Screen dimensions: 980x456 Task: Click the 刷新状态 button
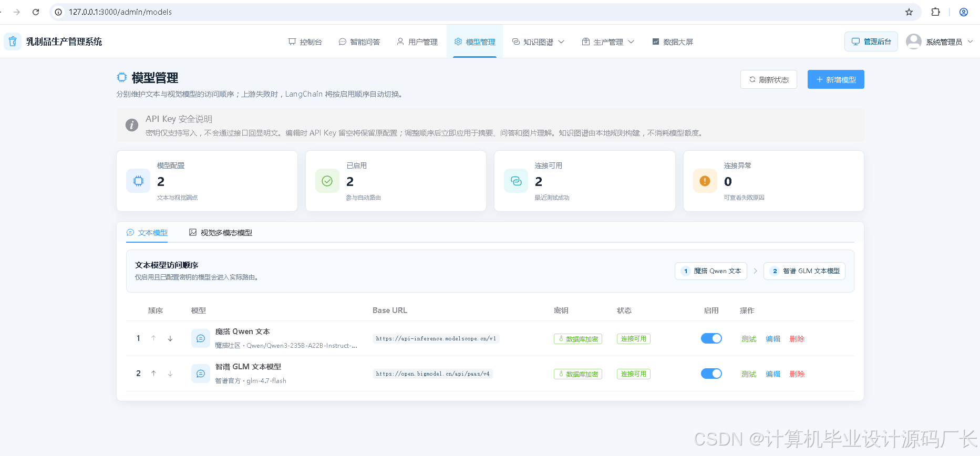click(769, 79)
